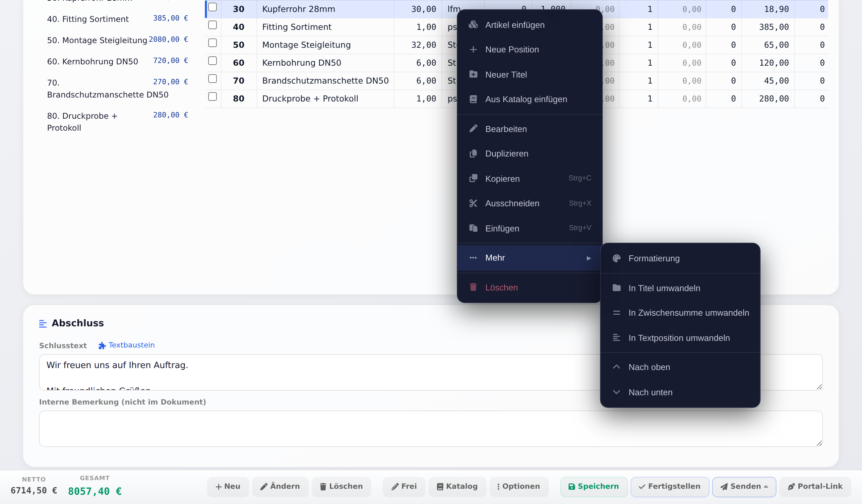Mark checkbox of row 80 Druckprobe + Protokoll

(213, 96)
